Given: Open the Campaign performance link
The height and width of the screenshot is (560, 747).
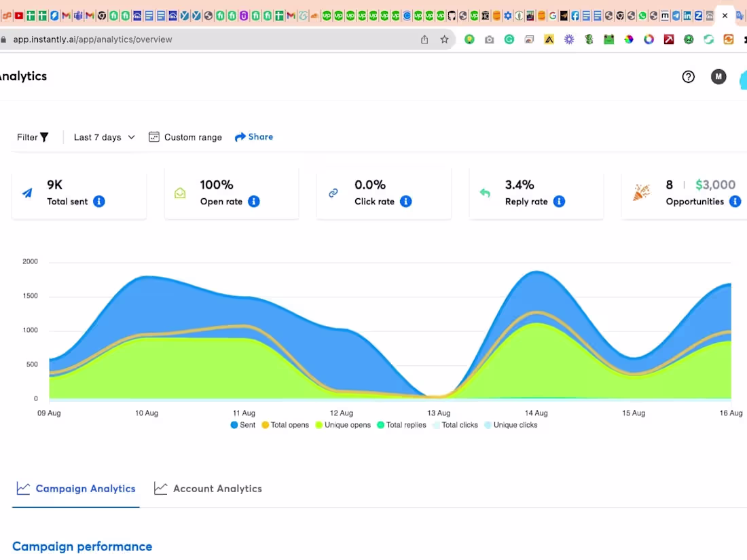Looking at the screenshot, I should click(x=81, y=546).
